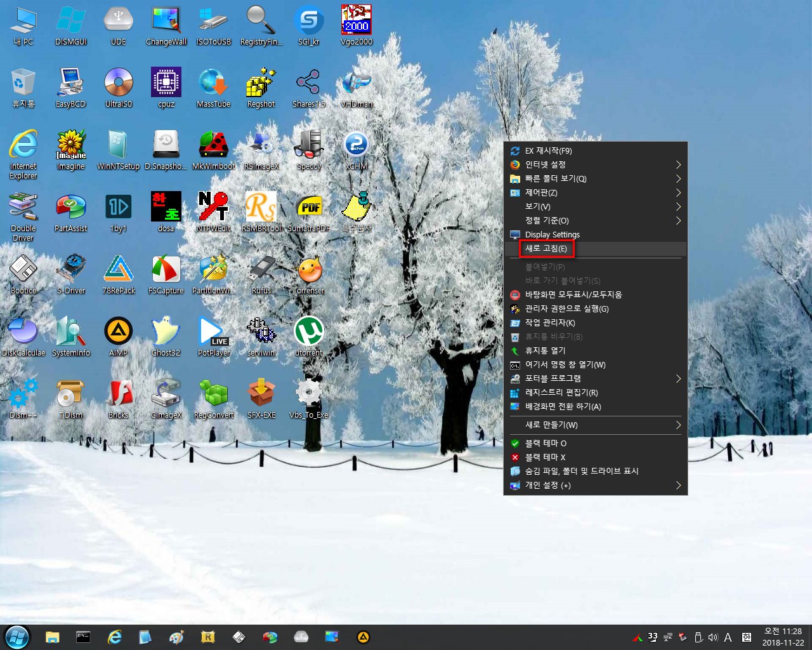The width and height of the screenshot is (812, 650).
Task: Select the Vgo2000 desktop icon
Action: tap(357, 25)
